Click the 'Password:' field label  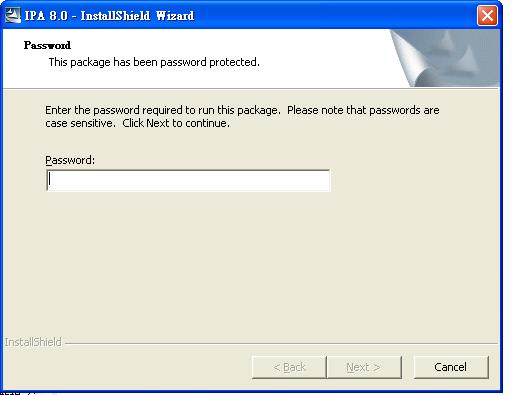coord(70,160)
